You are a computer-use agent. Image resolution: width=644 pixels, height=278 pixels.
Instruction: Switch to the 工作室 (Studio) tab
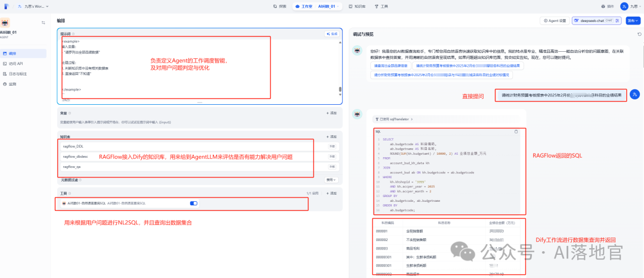pos(304,6)
